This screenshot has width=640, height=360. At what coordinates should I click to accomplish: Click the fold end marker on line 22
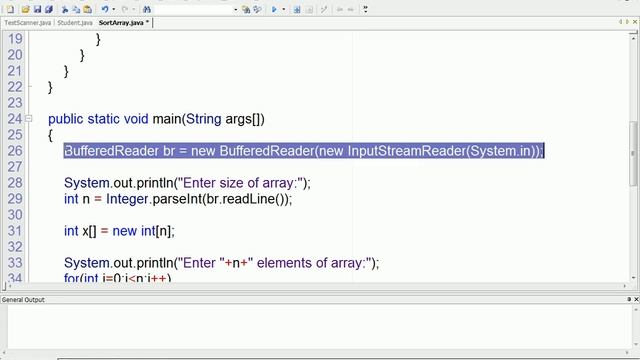29,87
